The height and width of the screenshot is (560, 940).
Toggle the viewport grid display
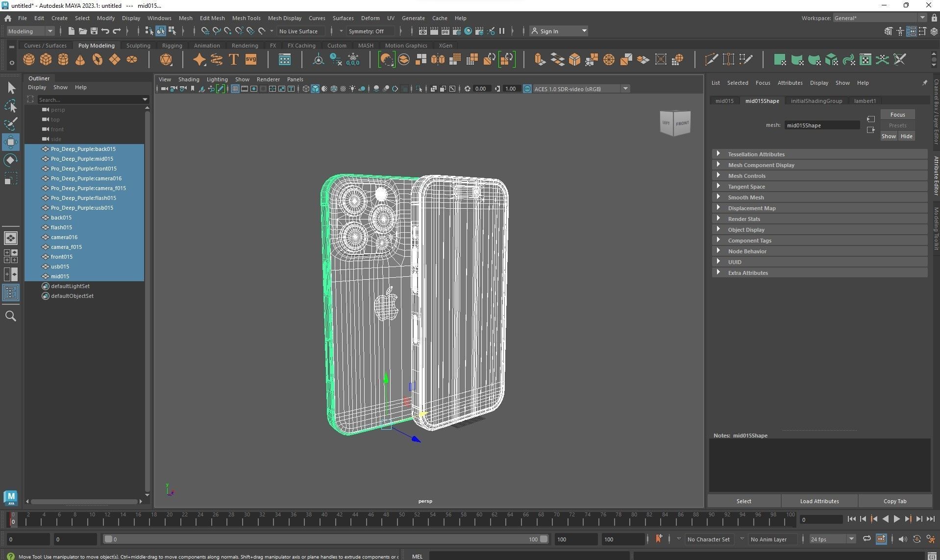point(235,89)
